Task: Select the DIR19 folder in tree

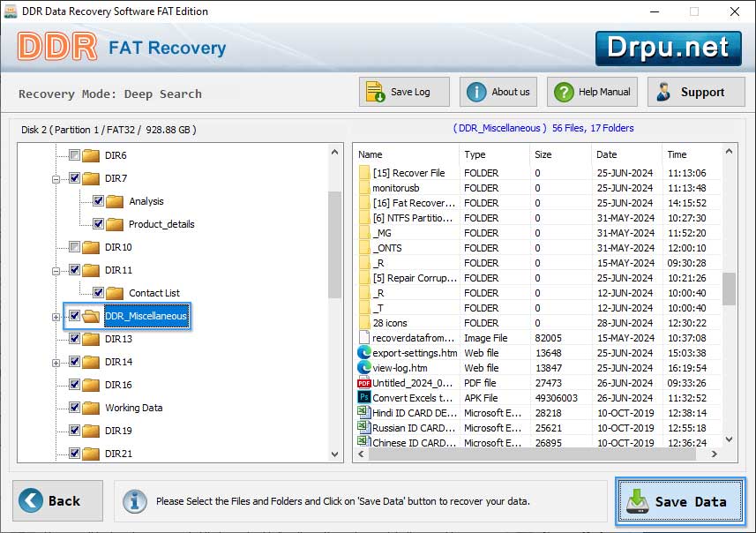Action: point(118,431)
